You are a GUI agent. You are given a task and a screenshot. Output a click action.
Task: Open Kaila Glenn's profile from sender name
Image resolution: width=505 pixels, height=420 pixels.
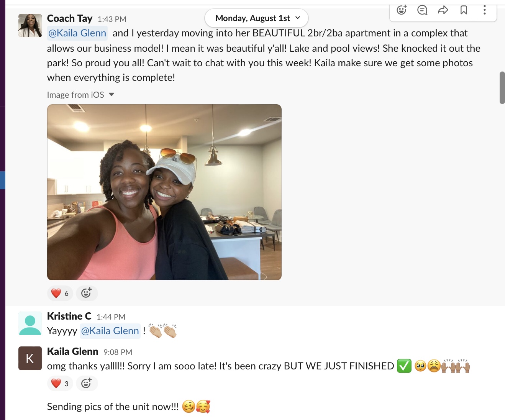[x=73, y=351]
